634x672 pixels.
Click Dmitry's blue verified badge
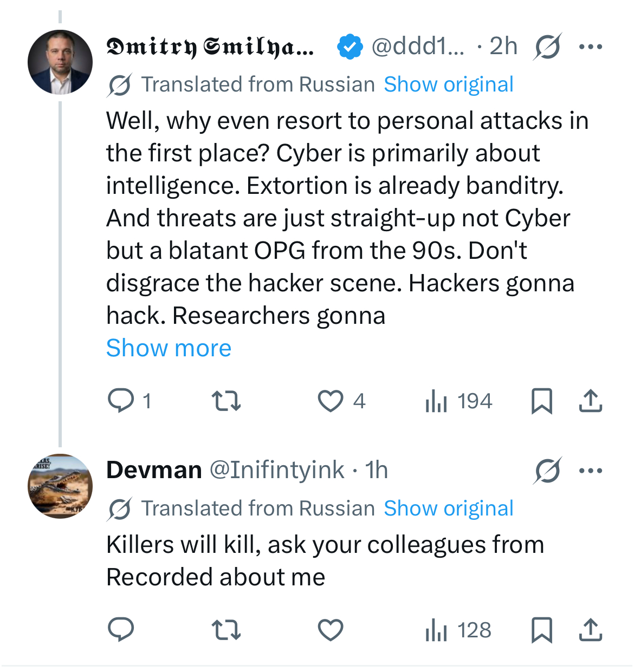[350, 46]
